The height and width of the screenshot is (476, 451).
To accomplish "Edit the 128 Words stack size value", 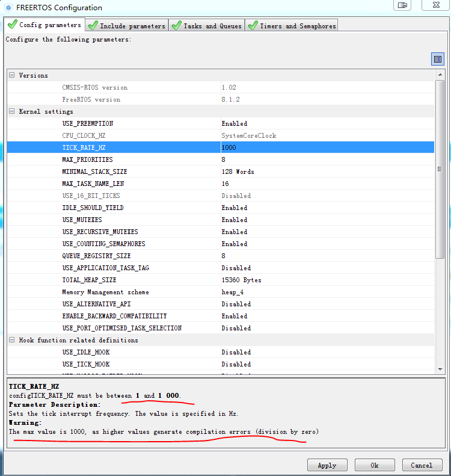I will tap(328, 172).
